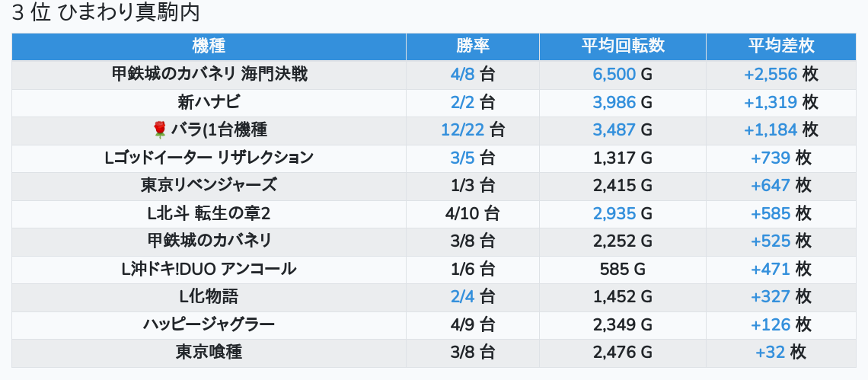Select the 平均回転数 column header

point(622,46)
